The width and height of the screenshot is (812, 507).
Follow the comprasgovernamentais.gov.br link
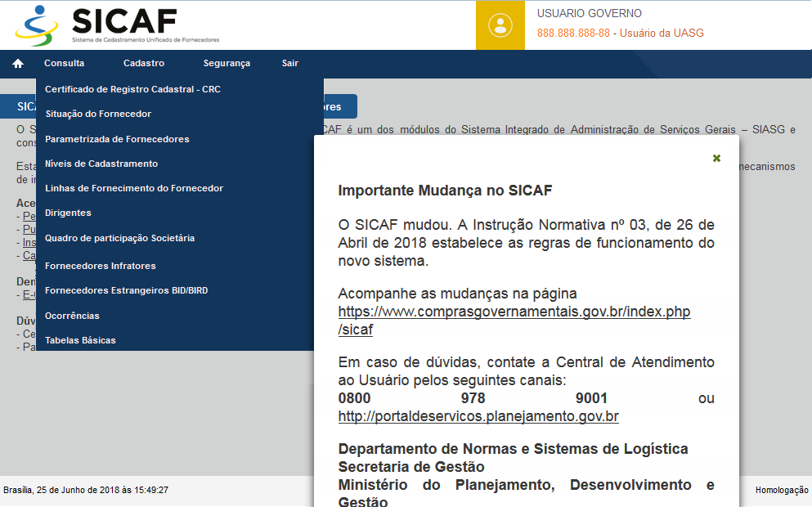point(514,321)
